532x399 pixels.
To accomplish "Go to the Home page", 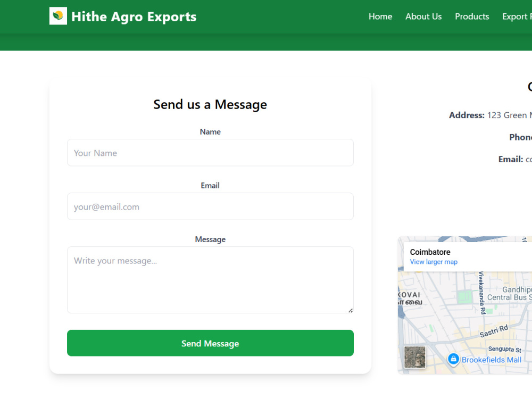I will tap(380, 16).
